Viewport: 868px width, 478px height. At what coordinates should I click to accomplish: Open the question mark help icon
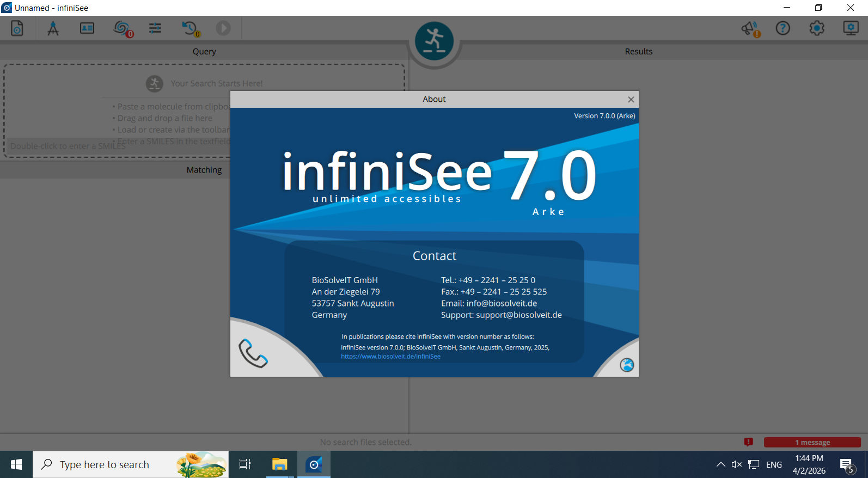pyautogui.click(x=783, y=28)
